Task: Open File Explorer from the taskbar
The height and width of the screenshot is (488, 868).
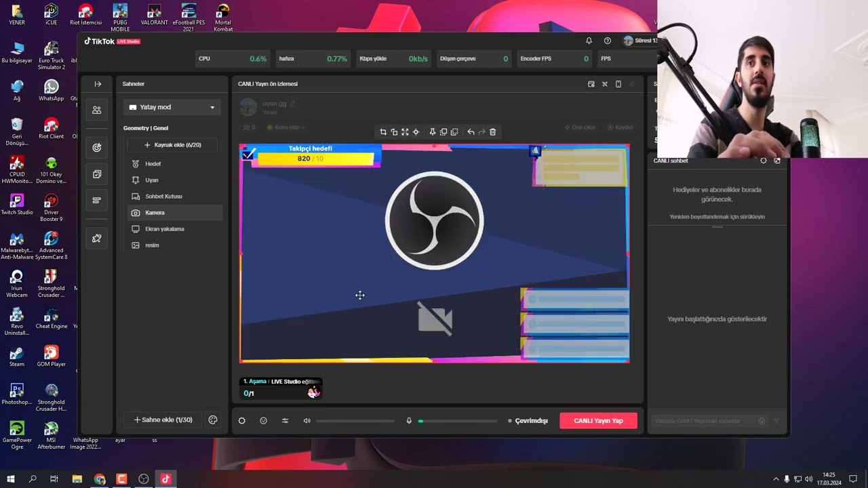Action: coord(77,479)
